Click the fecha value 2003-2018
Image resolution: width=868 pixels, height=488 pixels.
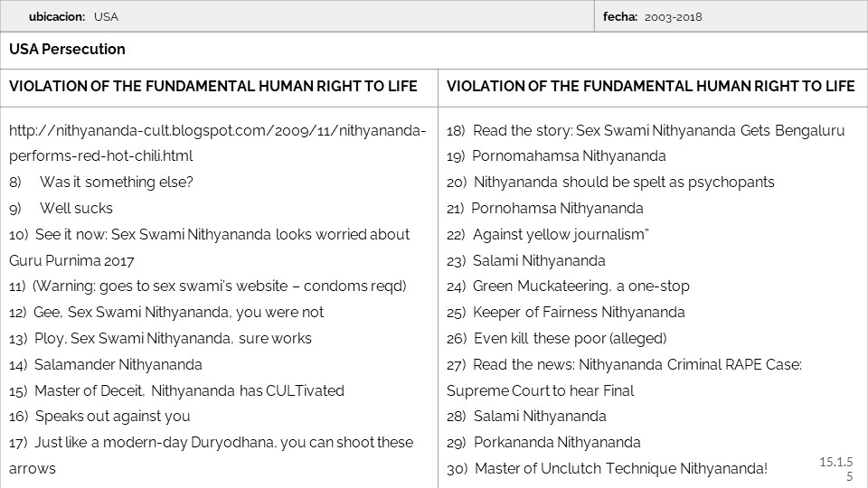click(674, 16)
